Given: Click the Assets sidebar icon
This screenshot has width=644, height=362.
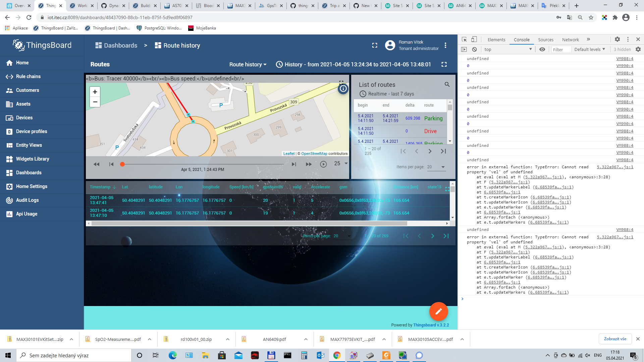Looking at the screenshot, I should [9, 104].
